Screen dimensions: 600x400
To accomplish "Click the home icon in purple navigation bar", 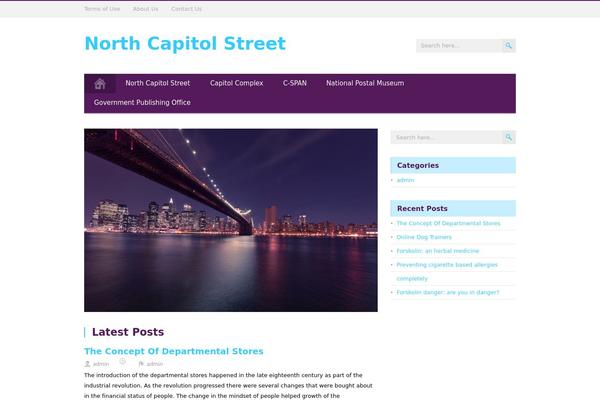I will click(100, 83).
